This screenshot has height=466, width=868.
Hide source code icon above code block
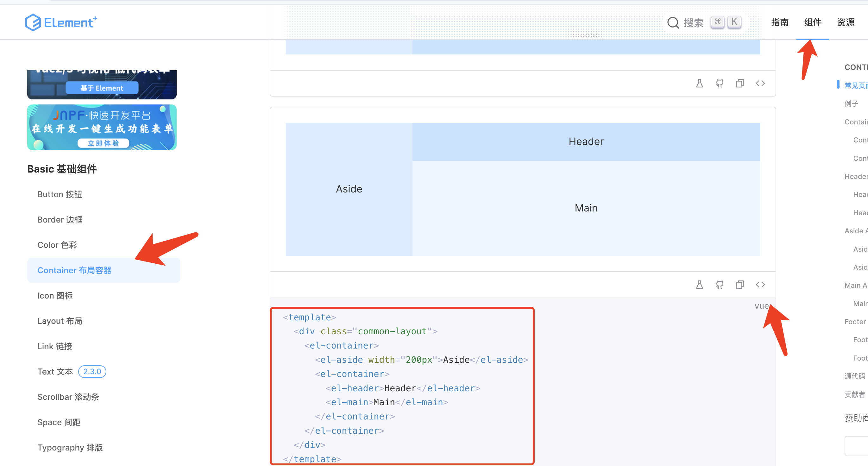tap(760, 285)
